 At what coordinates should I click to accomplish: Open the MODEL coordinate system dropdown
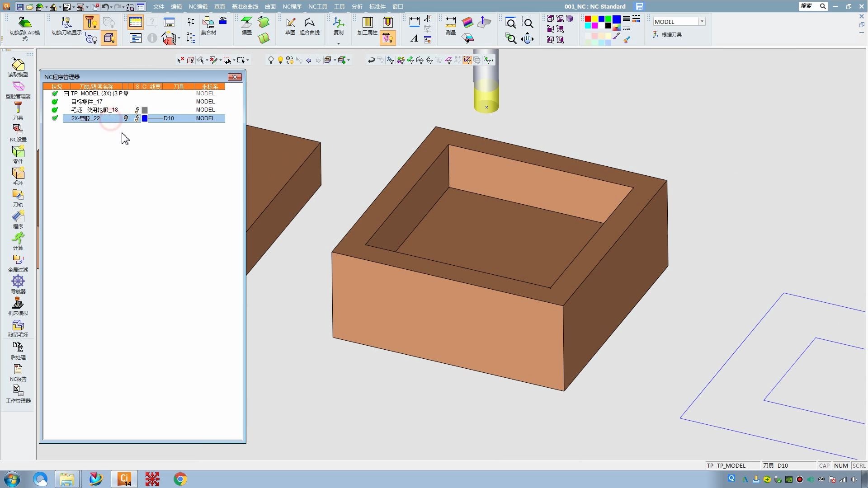point(702,22)
